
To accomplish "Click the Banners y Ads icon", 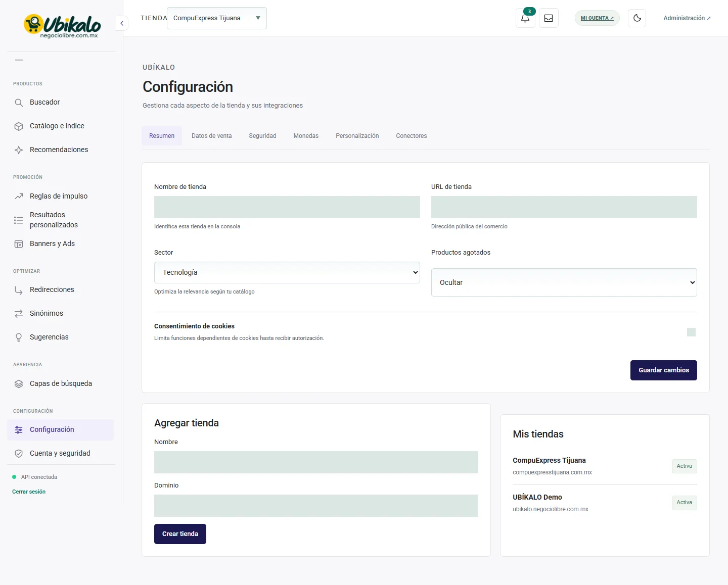I will [x=19, y=244].
